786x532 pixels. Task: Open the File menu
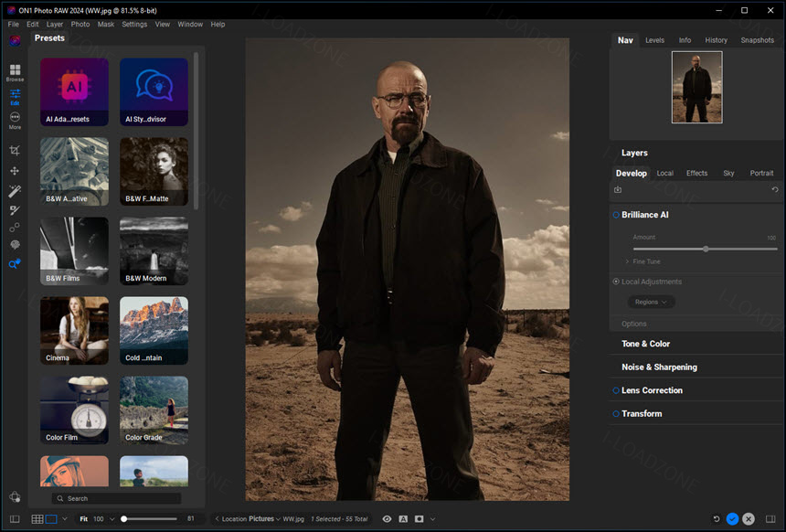tap(14, 24)
